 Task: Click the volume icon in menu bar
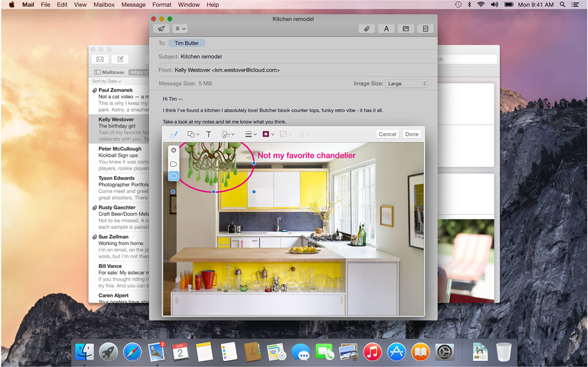[x=494, y=4]
